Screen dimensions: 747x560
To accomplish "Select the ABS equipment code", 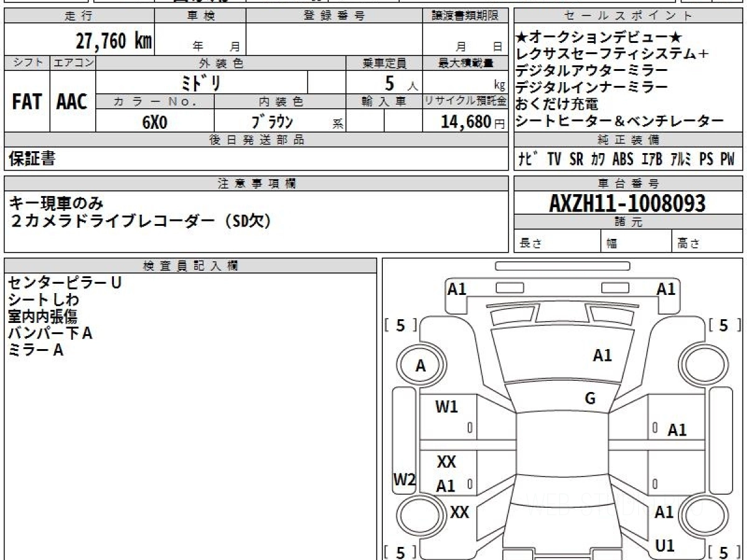I will point(622,159).
